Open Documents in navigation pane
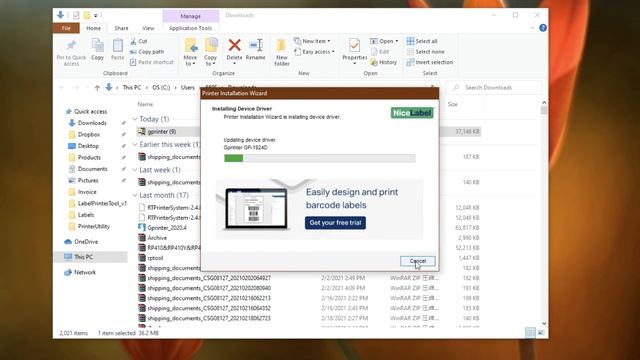Viewport: 640px width, 360px height. (92, 169)
